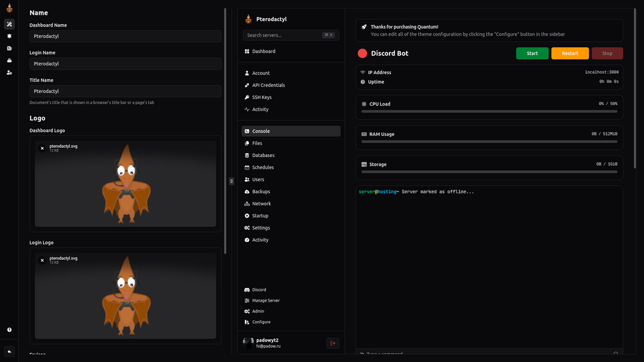This screenshot has height=362, width=644.
Task: Click the logout icon button
Action: [333, 343]
